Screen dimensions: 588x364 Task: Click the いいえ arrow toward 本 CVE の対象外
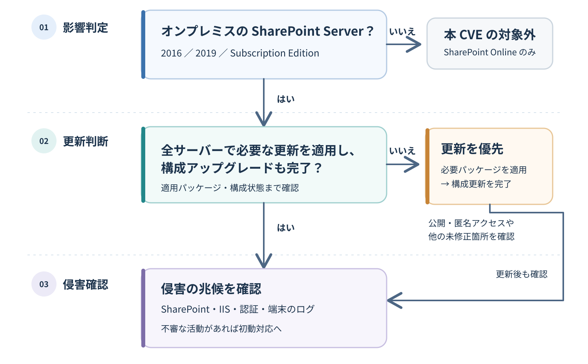point(404,44)
